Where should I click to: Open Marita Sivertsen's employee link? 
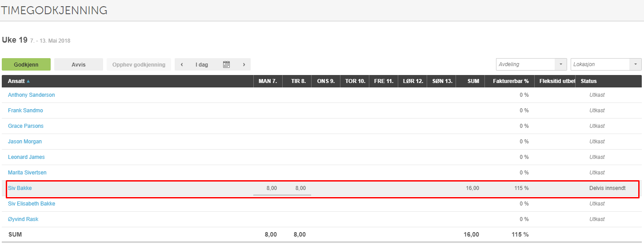pos(27,173)
